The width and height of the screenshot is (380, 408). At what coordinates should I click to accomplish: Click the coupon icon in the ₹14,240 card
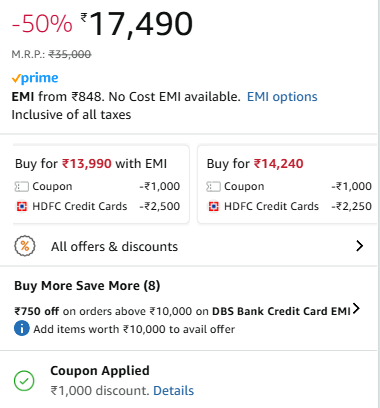click(x=213, y=186)
